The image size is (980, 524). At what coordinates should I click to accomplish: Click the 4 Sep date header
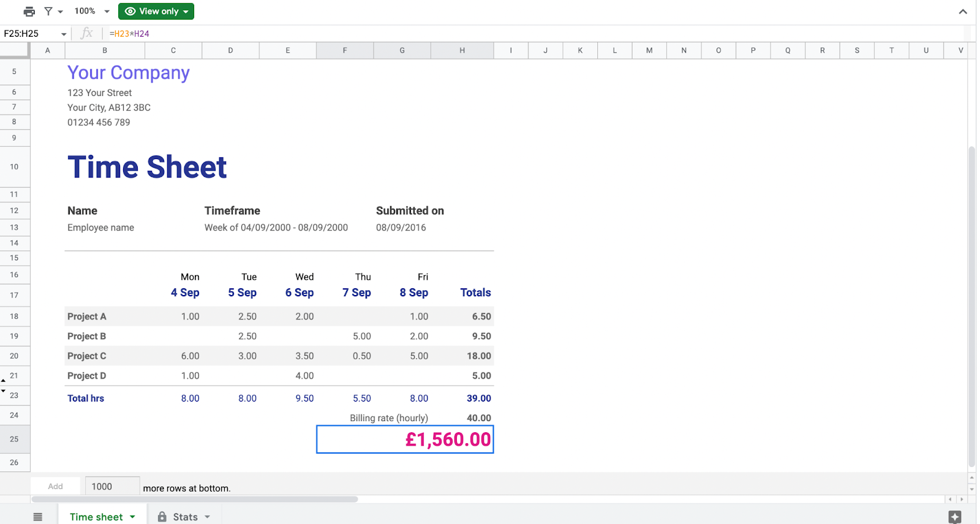(x=185, y=293)
